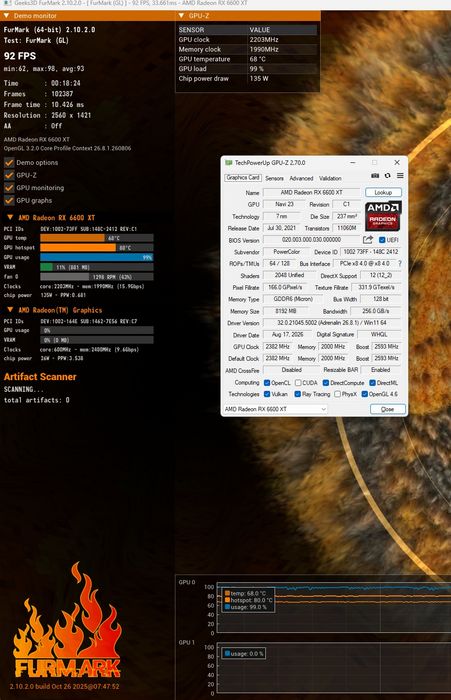The width and height of the screenshot is (451, 700).
Task: Toggle the OpenGL 4.6 checkbox
Action: click(x=364, y=394)
